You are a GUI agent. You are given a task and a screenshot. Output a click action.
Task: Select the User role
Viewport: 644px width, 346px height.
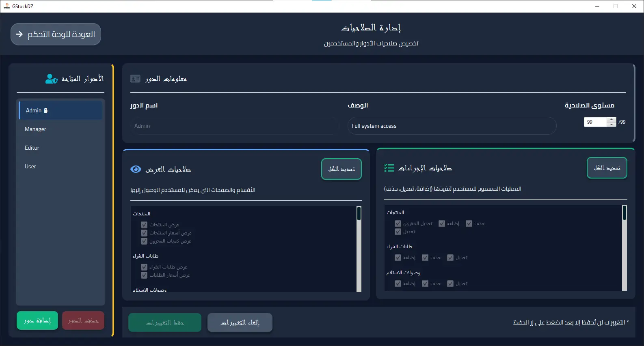click(61, 166)
